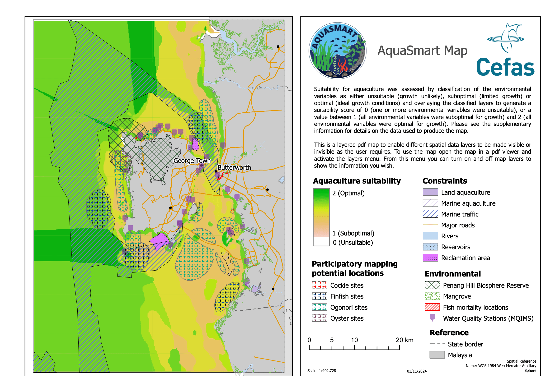Click the Fish mortality locations red swatch
Viewport: 555px width, 392px height.
click(432, 307)
